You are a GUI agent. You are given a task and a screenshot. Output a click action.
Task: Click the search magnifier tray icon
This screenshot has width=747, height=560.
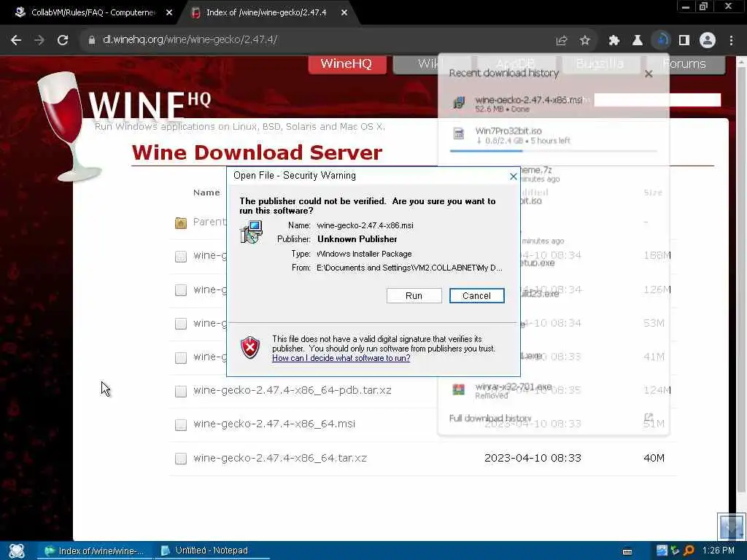(689, 551)
